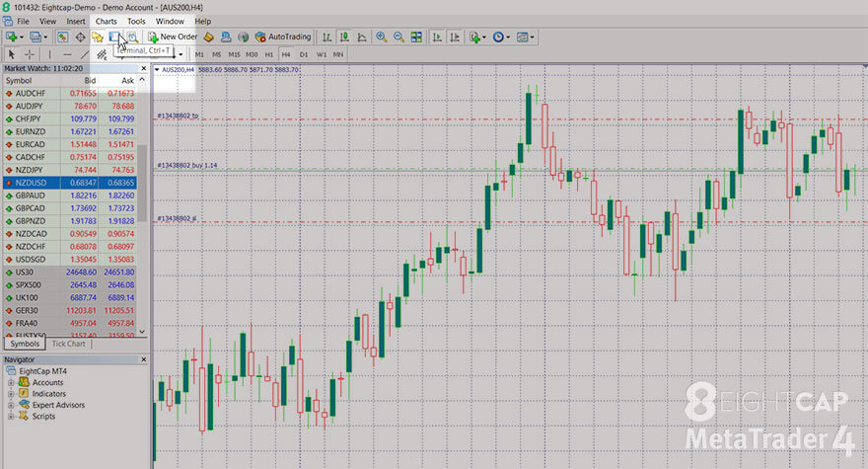Switch timeframe to MN
Screen dimensions: 868x469
338,54
